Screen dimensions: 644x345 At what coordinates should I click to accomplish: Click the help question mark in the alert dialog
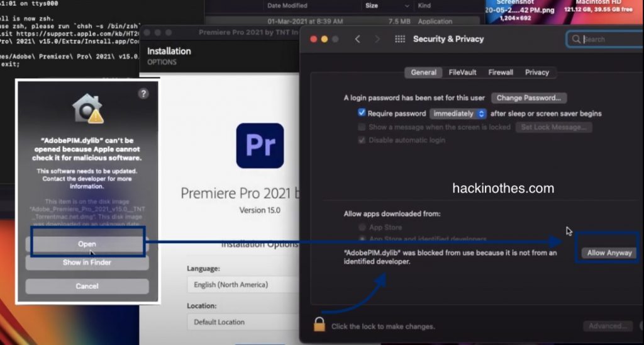(143, 93)
